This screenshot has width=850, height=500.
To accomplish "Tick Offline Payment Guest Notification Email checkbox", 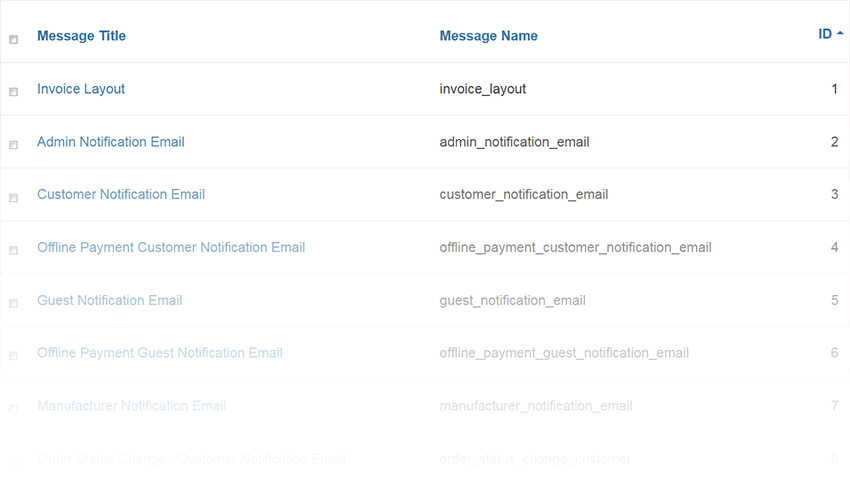I will 14,356.
